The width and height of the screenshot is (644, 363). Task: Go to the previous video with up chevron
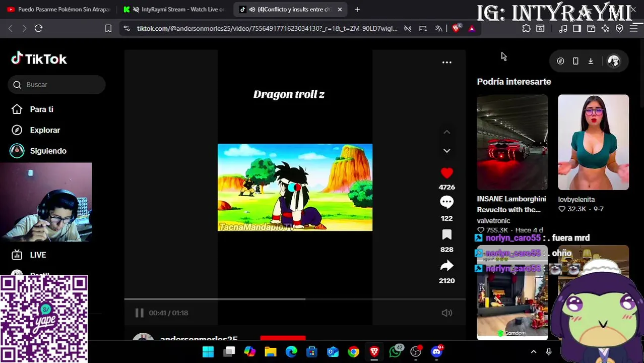(446, 132)
